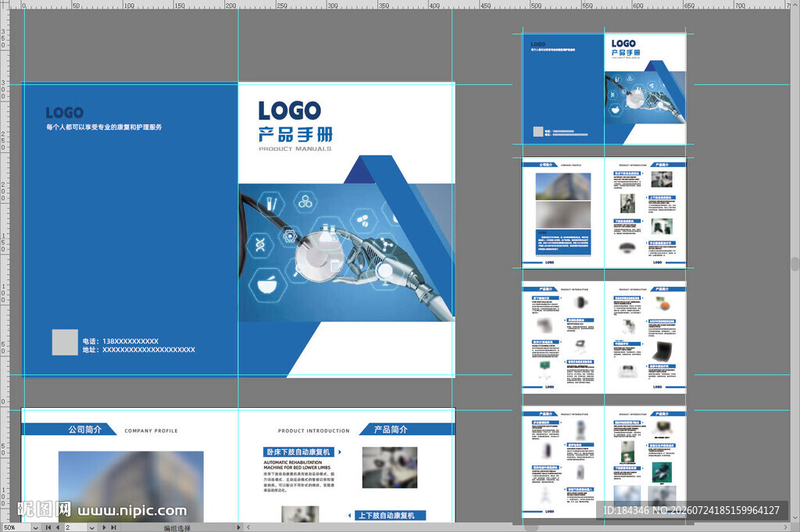The width and height of the screenshot is (800, 532).
Task: Select the 产品手册 title text
Action: tap(295, 134)
